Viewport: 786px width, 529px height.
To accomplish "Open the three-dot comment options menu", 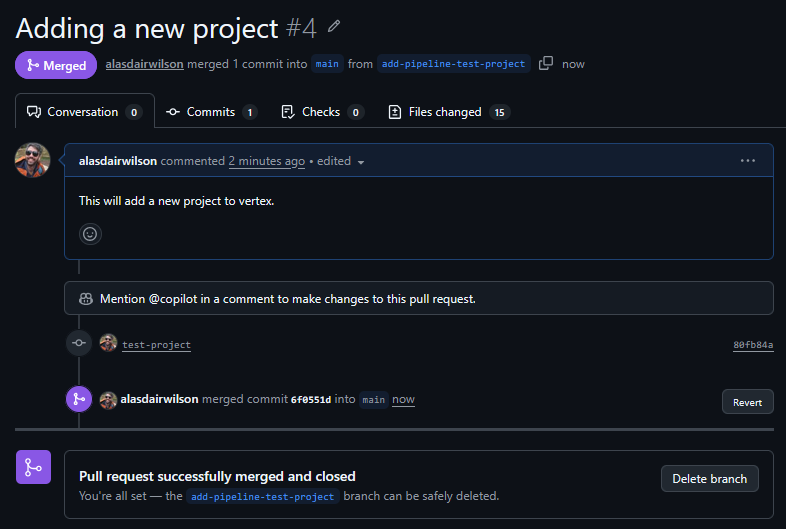I will 747,160.
